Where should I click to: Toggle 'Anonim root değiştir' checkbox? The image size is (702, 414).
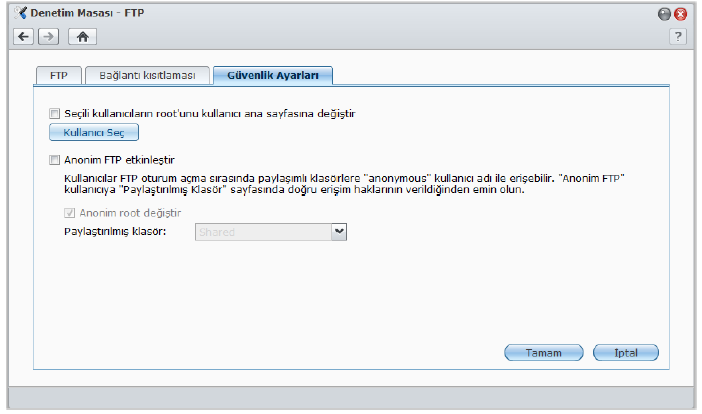pos(69,213)
